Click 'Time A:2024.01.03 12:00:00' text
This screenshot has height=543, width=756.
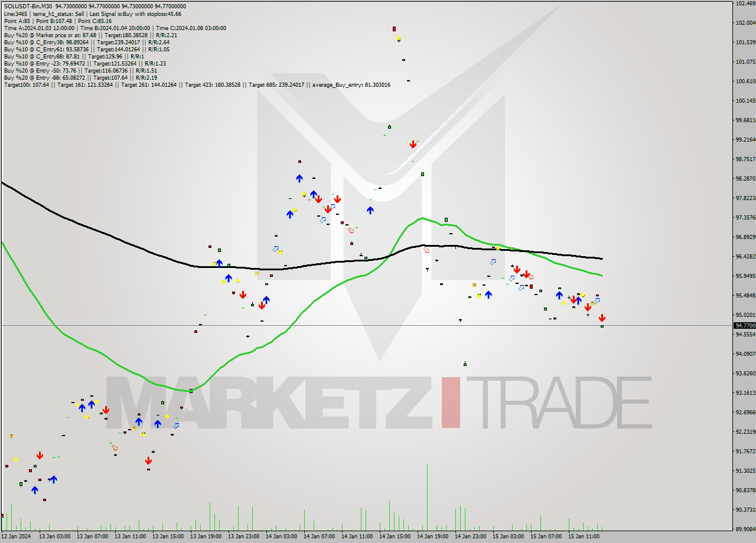(x=39, y=28)
